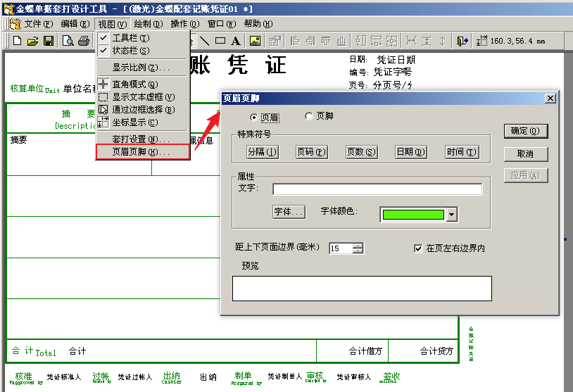The width and height of the screenshot is (573, 392).
Task: Select the 页眉 radio button
Action: click(254, 117)
